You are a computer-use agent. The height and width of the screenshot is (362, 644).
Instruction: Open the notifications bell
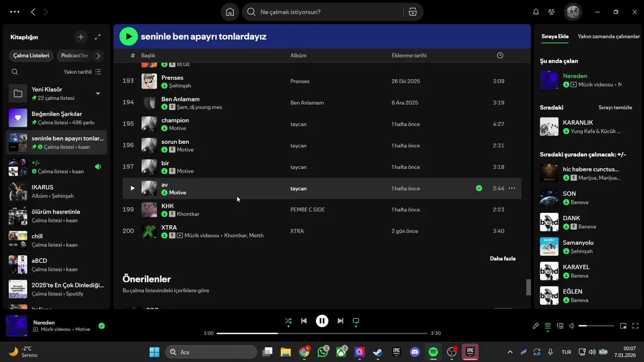pos(536,12)
